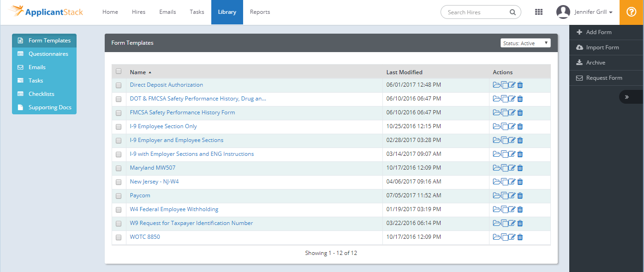Copy the W4 Federal Employee Withholding form
The height and width of the screenshot is (272, 644).
tap(504, 209)
